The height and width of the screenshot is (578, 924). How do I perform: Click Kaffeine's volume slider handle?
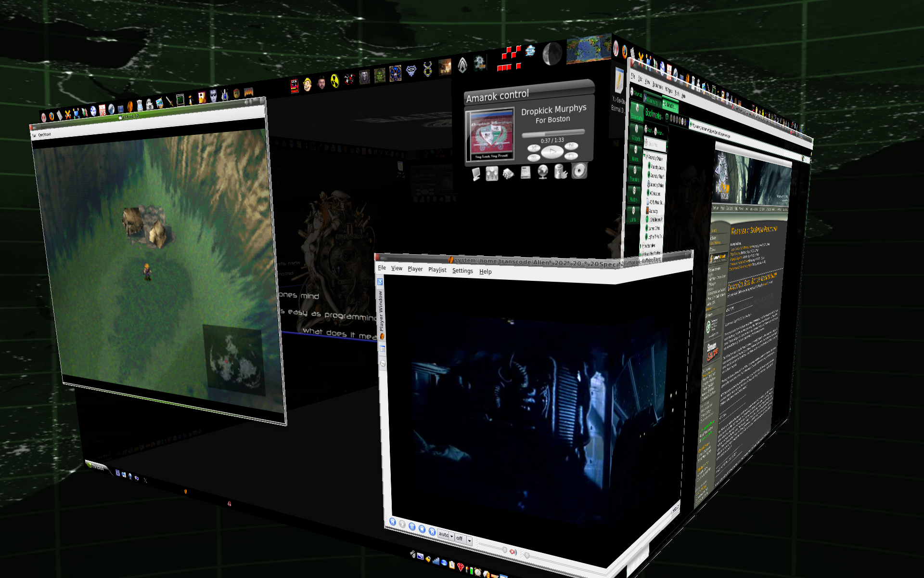pyautogui.click(x=504, y=550)
